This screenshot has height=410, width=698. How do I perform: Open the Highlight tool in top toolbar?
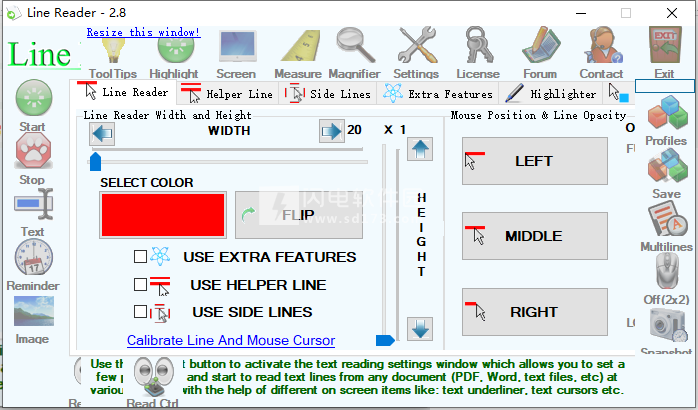click(175, 50)
